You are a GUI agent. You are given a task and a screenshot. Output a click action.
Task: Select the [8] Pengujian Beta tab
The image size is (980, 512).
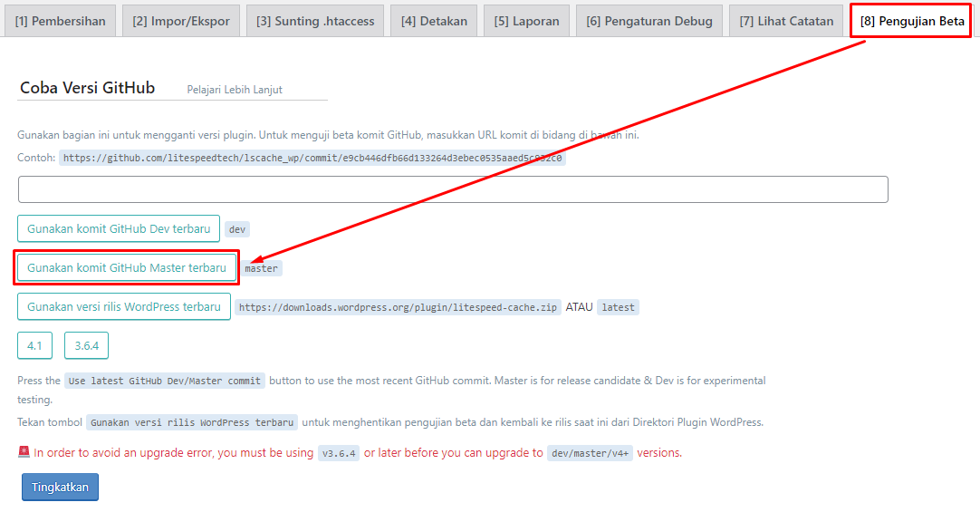[x=911, y=21]
